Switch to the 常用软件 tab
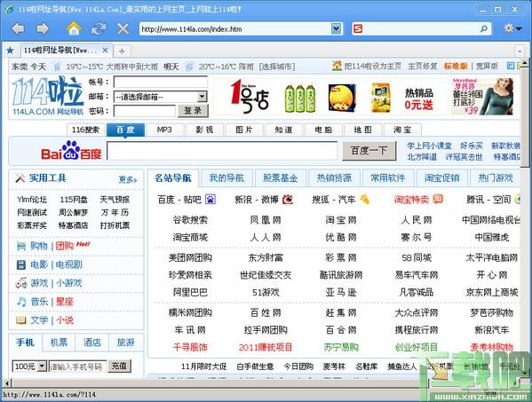This screenshot has height=402, width=532. pos(388,178)
